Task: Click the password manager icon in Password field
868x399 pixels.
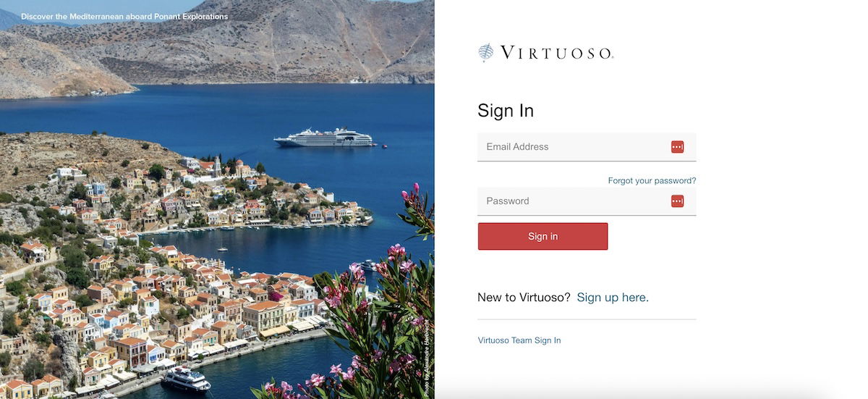Action: click(x=677, y=201)
